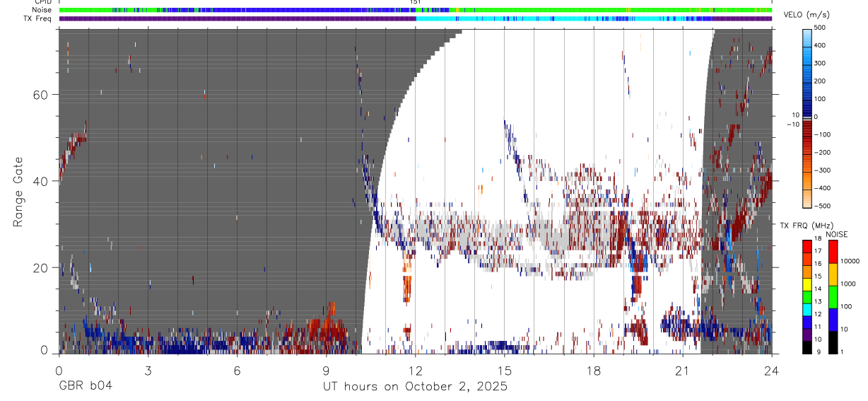Select the 12 UT hour tick
This screenshot has height=401, width=868.
415,370
